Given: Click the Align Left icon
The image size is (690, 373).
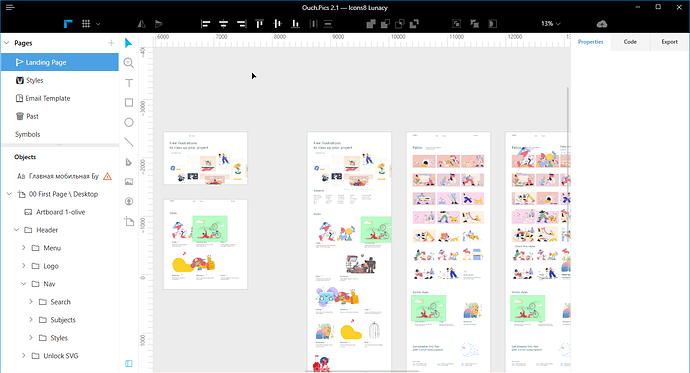Looking at the screenshot, I should click(206, 24).
